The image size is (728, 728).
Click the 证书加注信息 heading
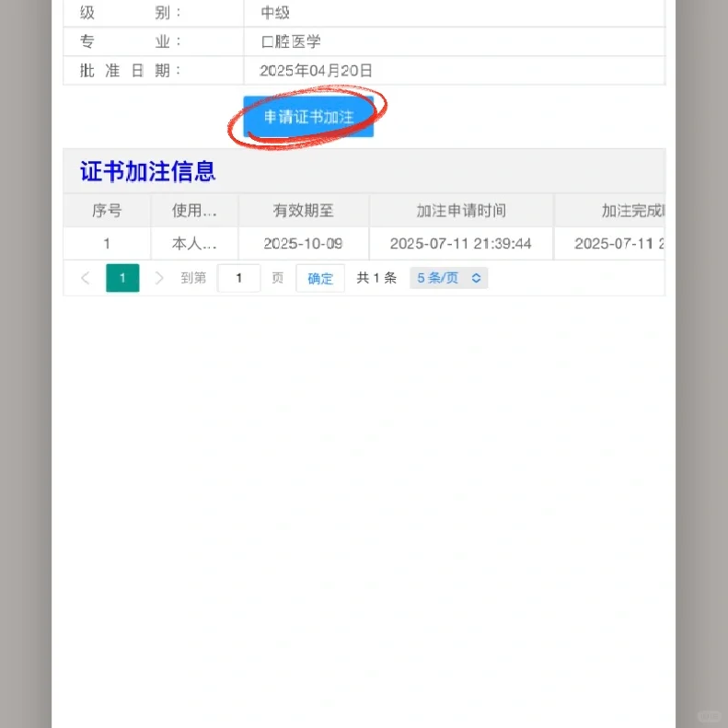(x=147, y=171)
